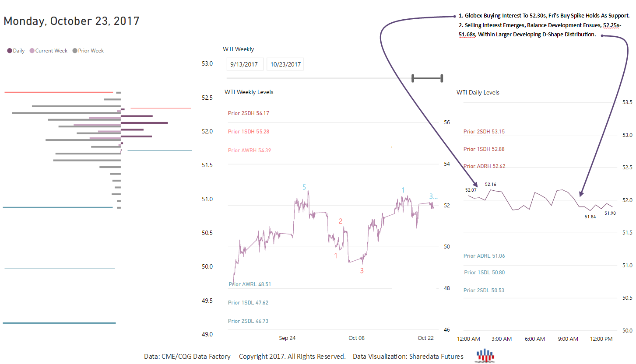The height and width of the screenshot is (364, 636).
Task: Click the blue wave label 5
Action: [x=304, y=187]
